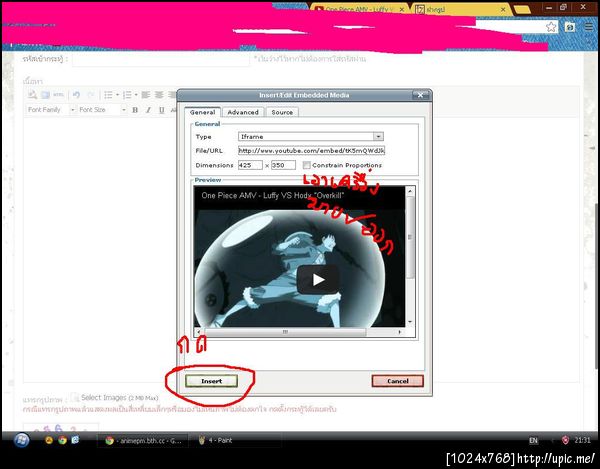Toggle the Constrain Proportions checkbox
The height and width of the screenshot is (469, 600).
[307, 165]
